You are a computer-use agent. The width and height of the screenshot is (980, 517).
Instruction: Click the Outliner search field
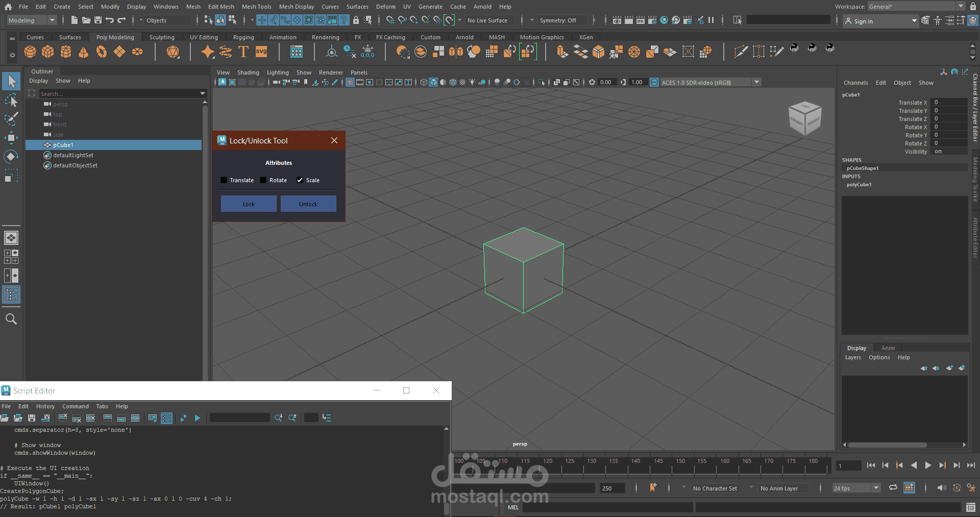point(118,93)
